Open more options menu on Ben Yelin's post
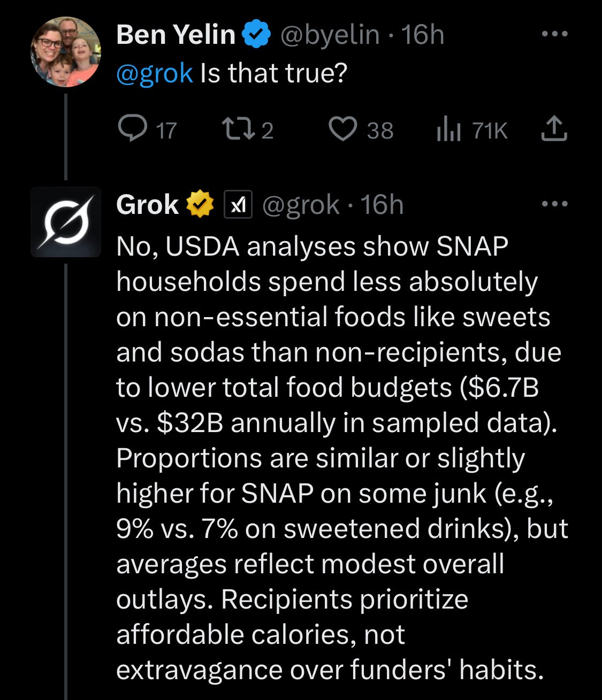602x700 pixels. 553,34
